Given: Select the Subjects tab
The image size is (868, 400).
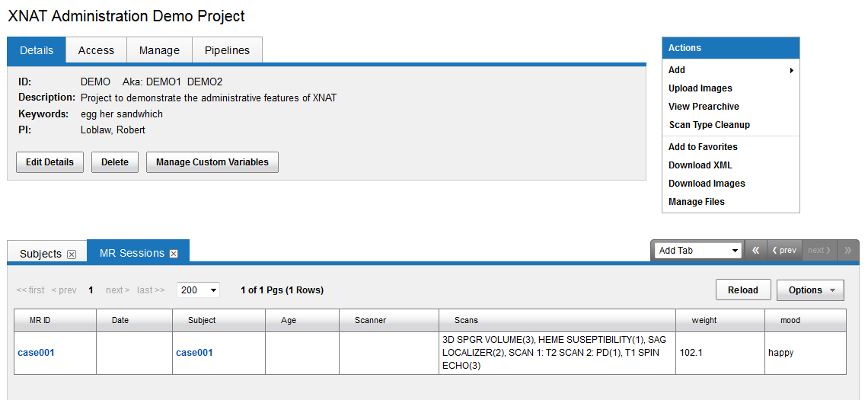Looking at the screenshot, I should click(x=40, y=254).
